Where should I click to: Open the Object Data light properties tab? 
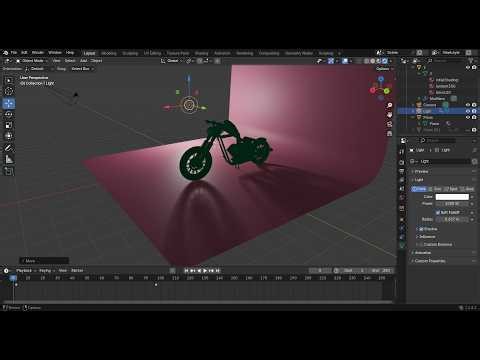pos(402,246)
